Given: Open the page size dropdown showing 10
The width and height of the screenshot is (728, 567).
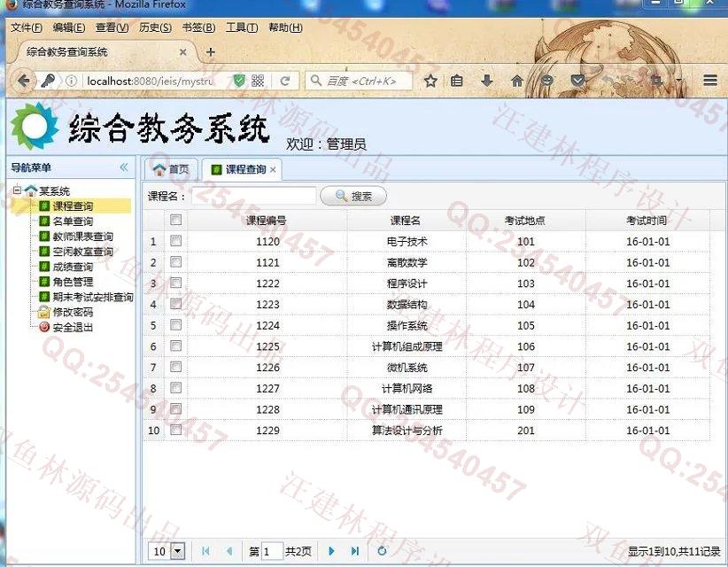Looking at the screenshot, I should 178,551.
